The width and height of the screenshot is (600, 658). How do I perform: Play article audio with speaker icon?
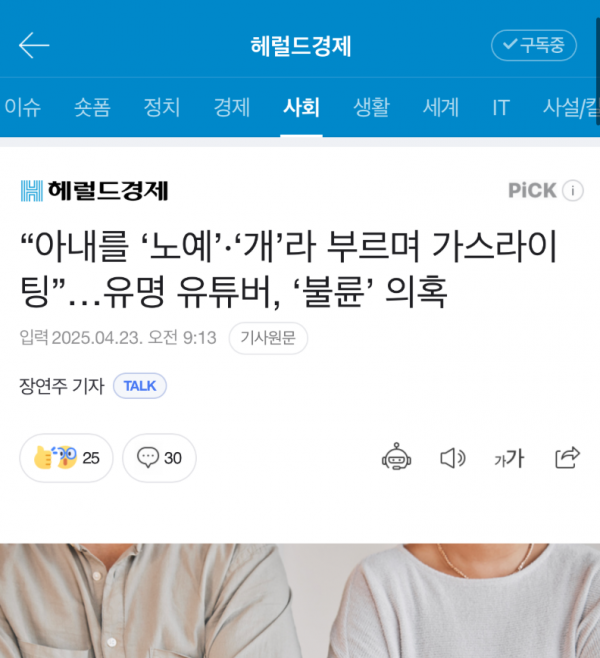pos(453,458)
